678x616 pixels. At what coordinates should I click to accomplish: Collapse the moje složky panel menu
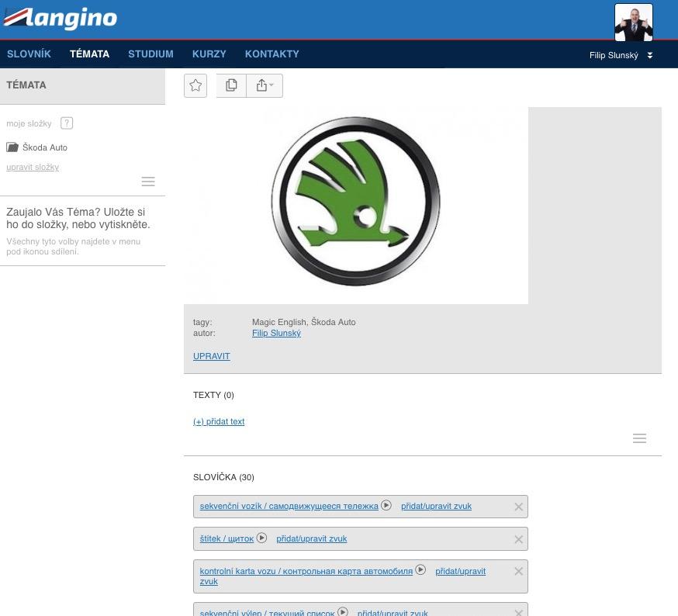[148, 182]
